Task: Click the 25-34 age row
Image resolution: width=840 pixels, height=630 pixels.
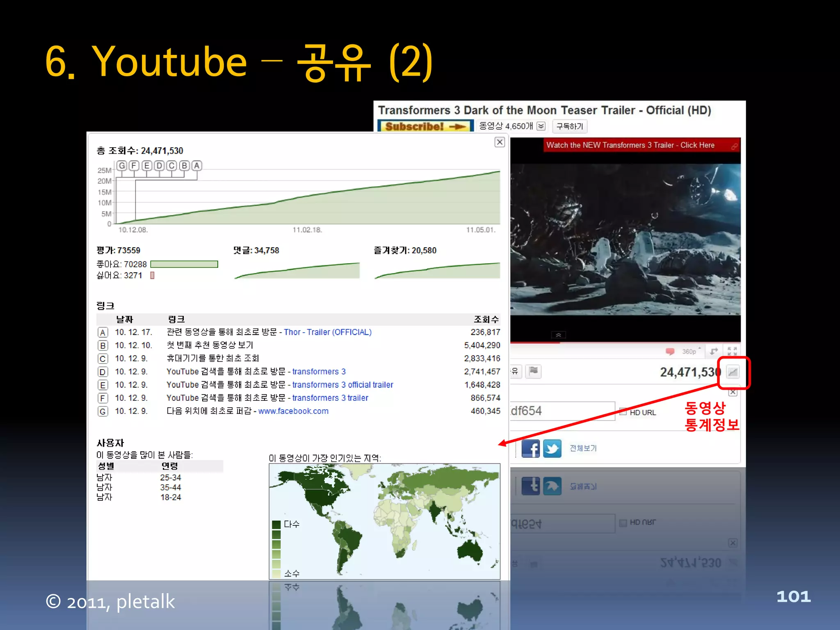Action: (171, 477)
